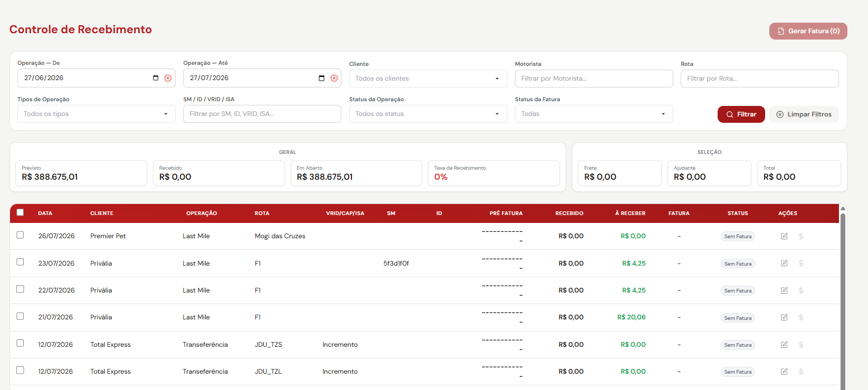Viewport: 868px width, 390px height.
Task: Edit the JDU_TZS Total Express row
Action: coord(785,345)
